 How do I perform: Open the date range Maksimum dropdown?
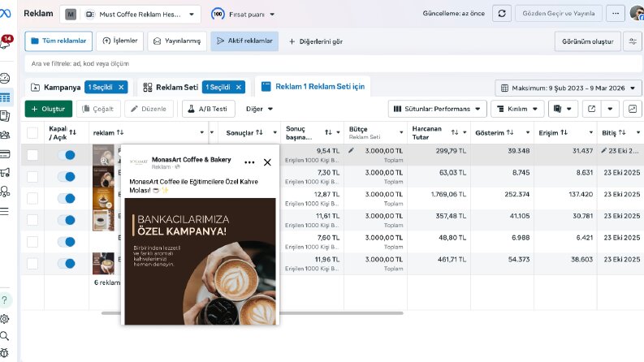[x=568, y=88]
